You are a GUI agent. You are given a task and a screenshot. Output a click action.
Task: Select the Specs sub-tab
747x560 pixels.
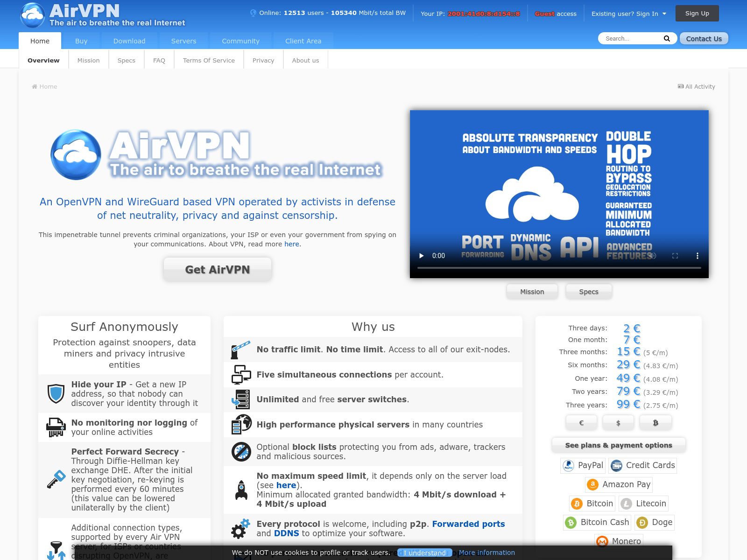click(x=127, y=60)
